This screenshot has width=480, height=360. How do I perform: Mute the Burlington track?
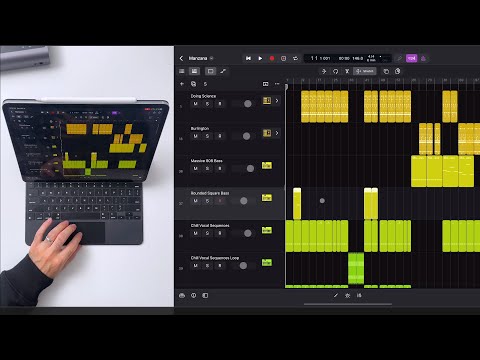pyautogui.click(x=196, y=136)
